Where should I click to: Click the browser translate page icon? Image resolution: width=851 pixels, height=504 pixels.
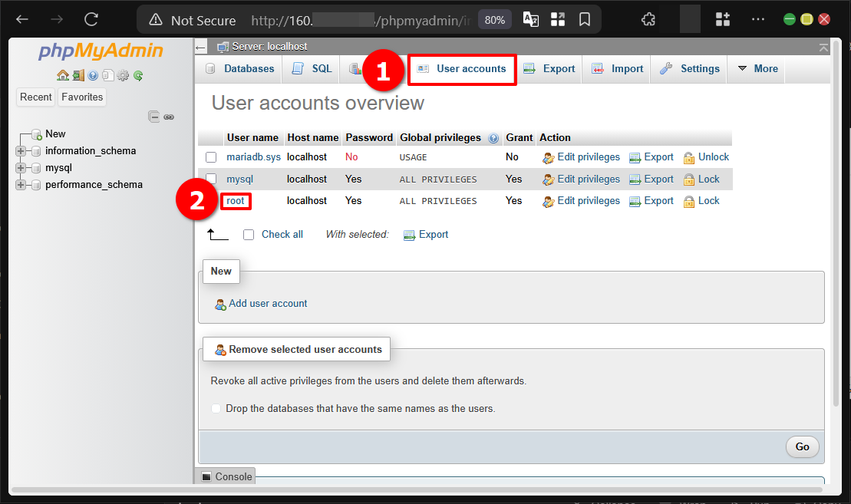click(x=530, y=19)
